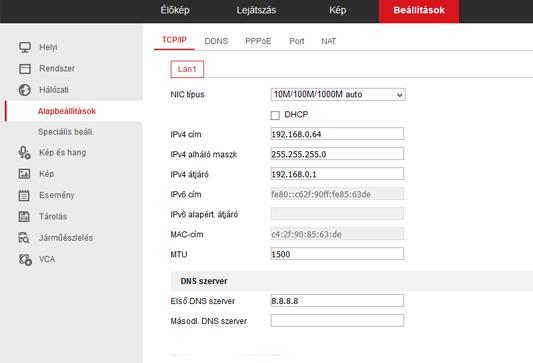Open the Járműészlelés sidebar label
Image resolution: width=533 pixels, height=363 pixels.
(x=66, y=238)
